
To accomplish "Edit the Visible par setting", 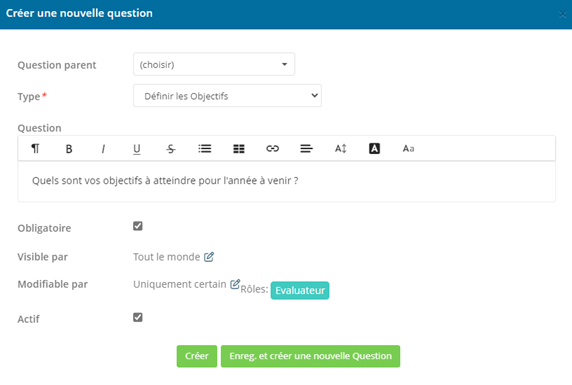I will click(209, 257).
